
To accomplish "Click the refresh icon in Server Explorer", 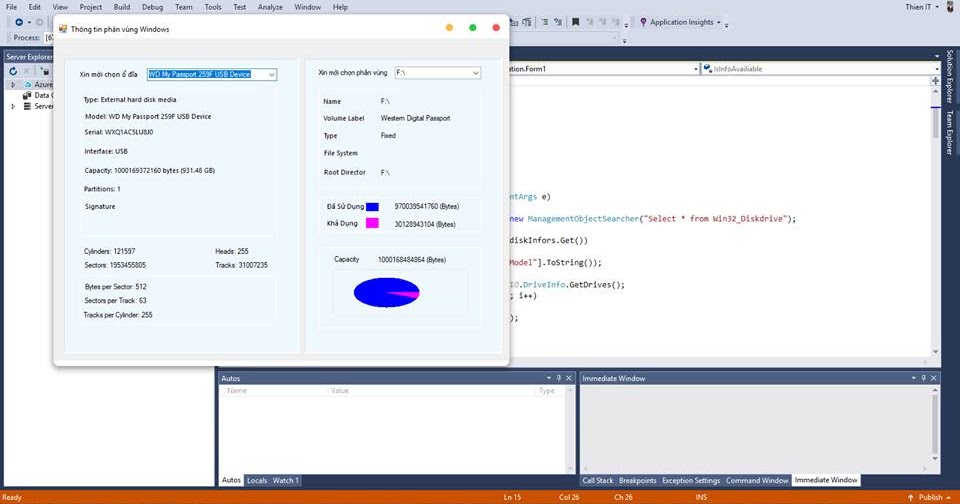I will click(x=13, y=71).
